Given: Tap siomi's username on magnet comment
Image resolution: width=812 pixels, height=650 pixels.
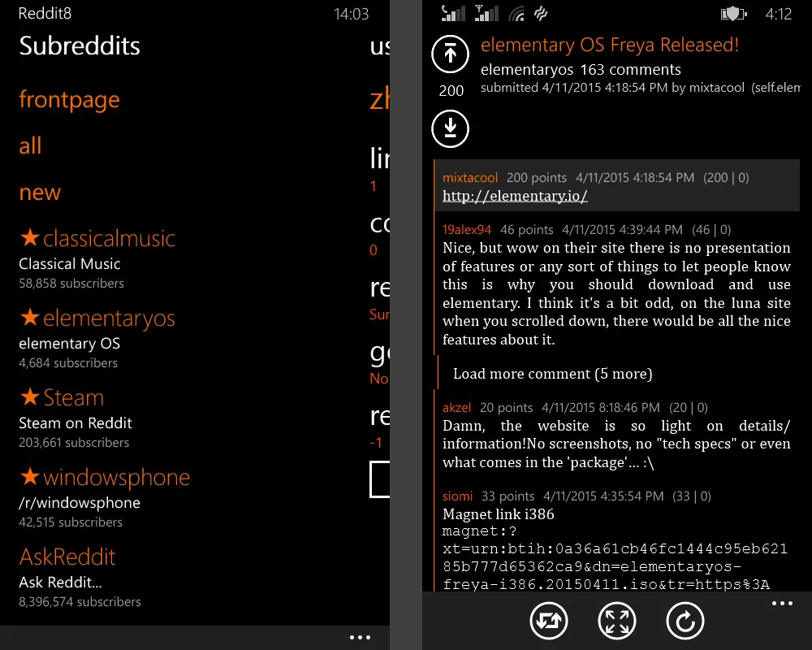Looking at the screenshot, I should pyautogui.click(x=458, y=496).
